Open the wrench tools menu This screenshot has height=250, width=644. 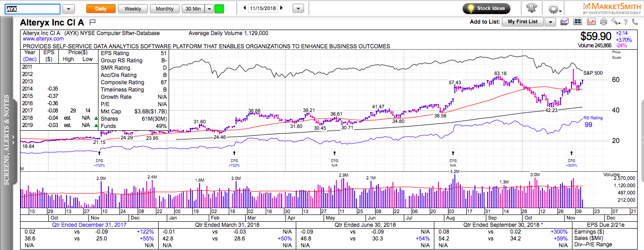[616, 21]
